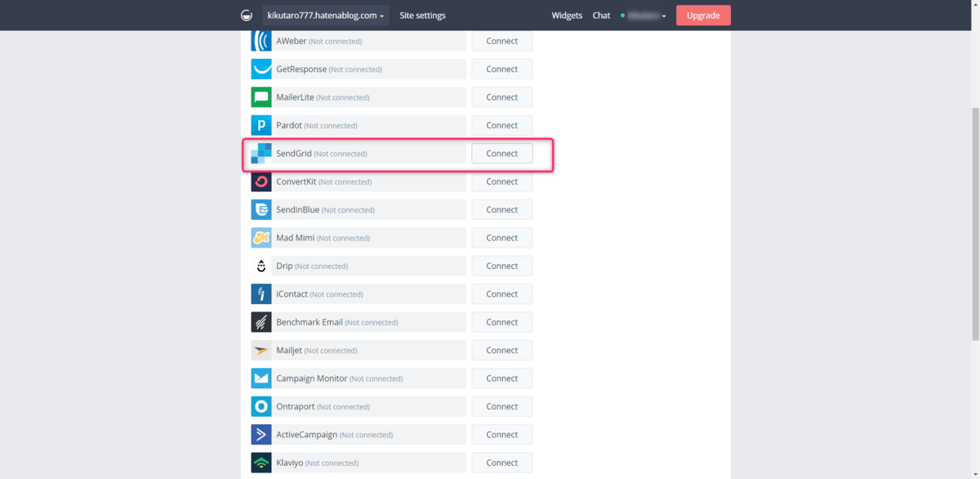Click the SendinBlue logo icon

[261, 209]
